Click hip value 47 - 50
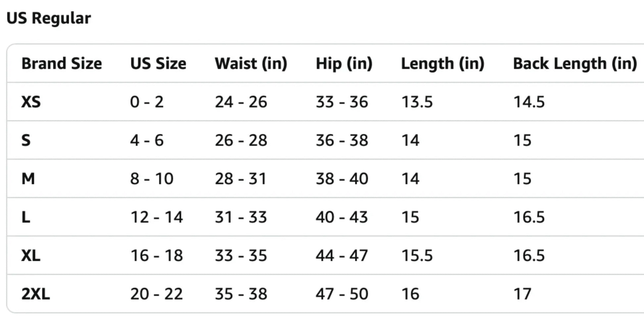644x316 pixels. tap(342, 294)
